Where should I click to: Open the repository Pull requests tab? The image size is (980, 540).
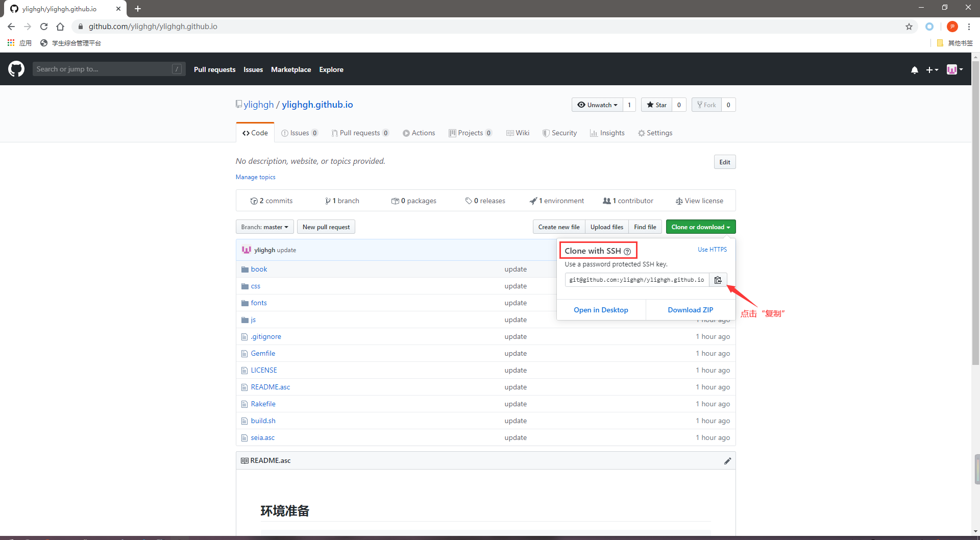coord(360,133)
